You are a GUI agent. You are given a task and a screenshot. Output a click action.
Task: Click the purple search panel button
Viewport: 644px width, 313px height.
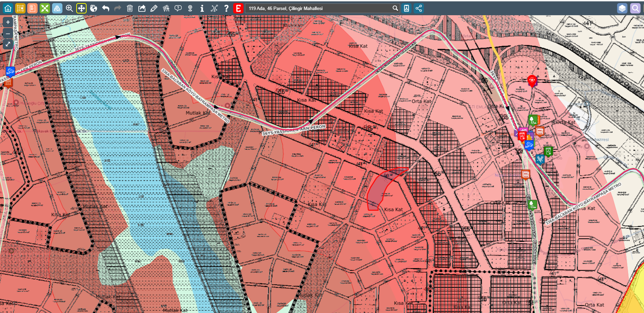click(635, 8)
